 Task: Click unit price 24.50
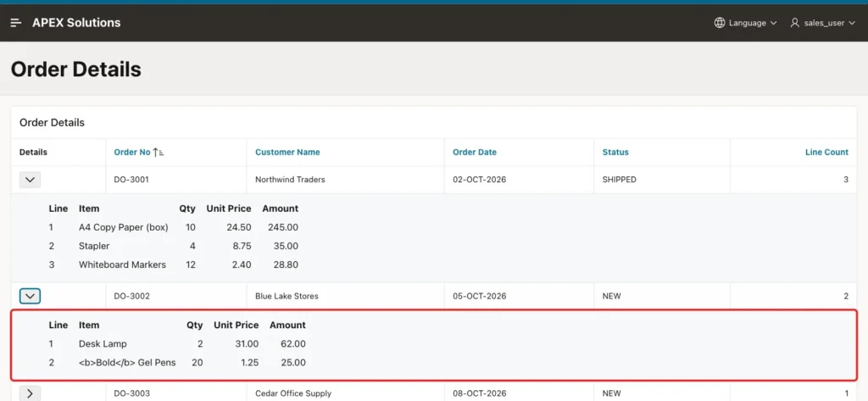point(238,227)
